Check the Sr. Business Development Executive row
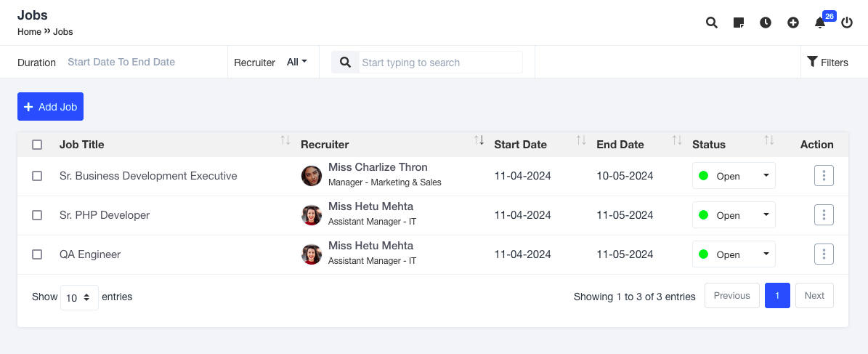 [37, 176]
